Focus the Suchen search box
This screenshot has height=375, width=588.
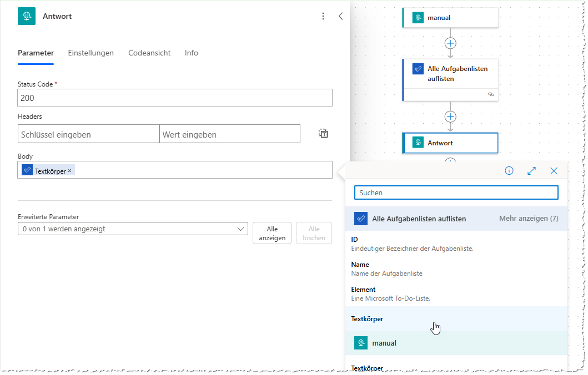click(456, 192)
